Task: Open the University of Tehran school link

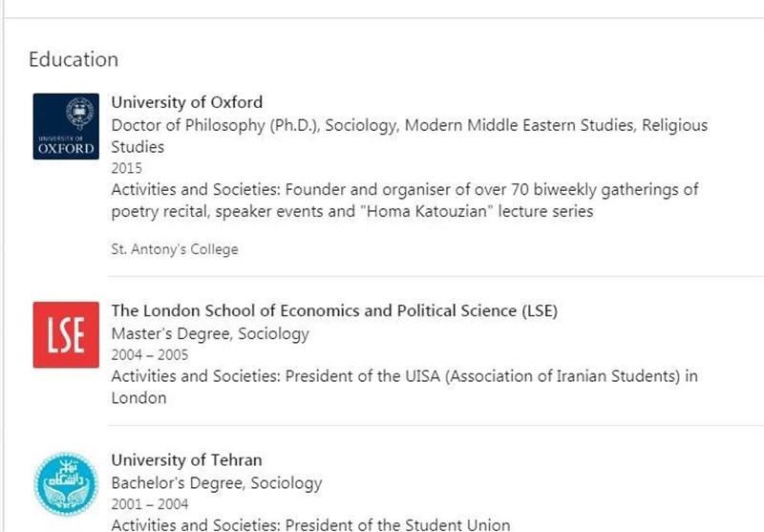Action: pyautogui.click(x=186, y=460)
